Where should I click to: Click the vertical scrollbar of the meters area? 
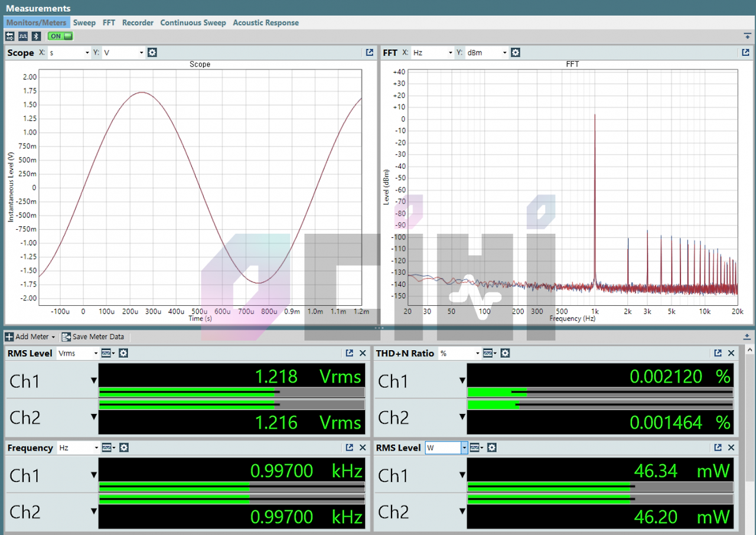(x=751, y=440)
